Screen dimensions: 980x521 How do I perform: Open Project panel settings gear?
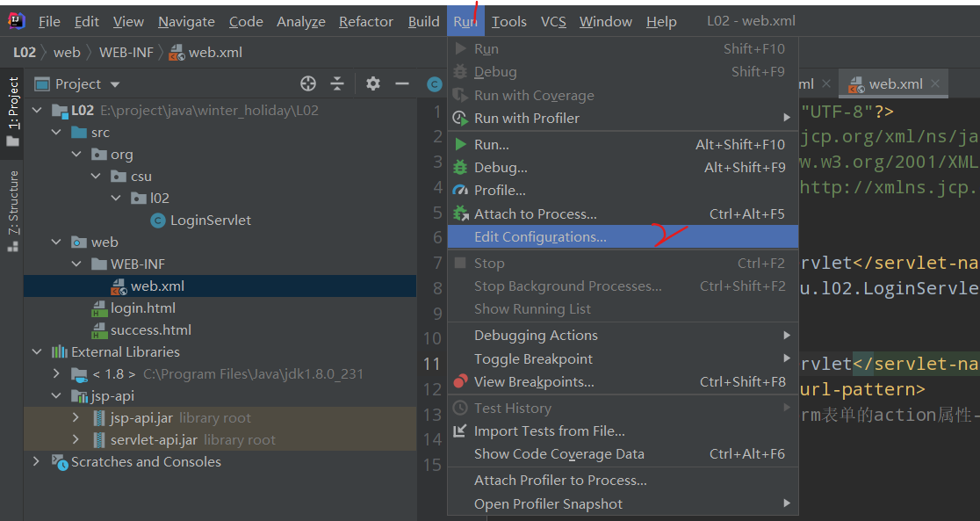373,83
